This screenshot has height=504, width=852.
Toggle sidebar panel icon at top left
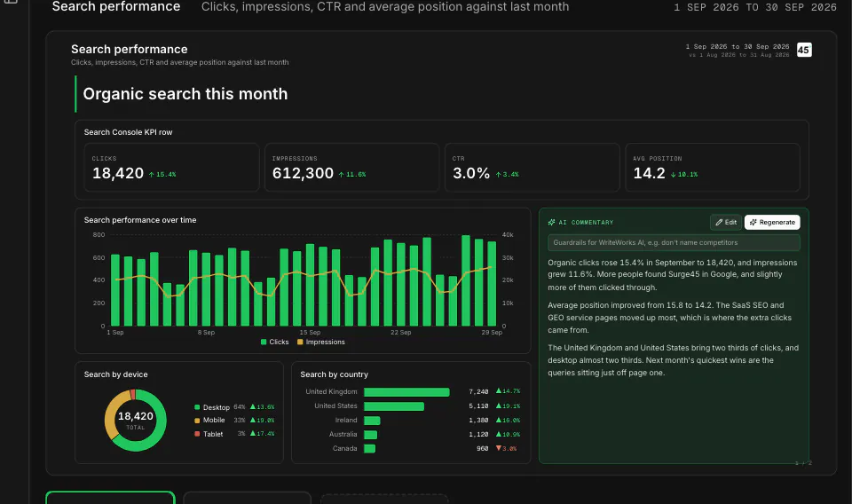[11, 1]
